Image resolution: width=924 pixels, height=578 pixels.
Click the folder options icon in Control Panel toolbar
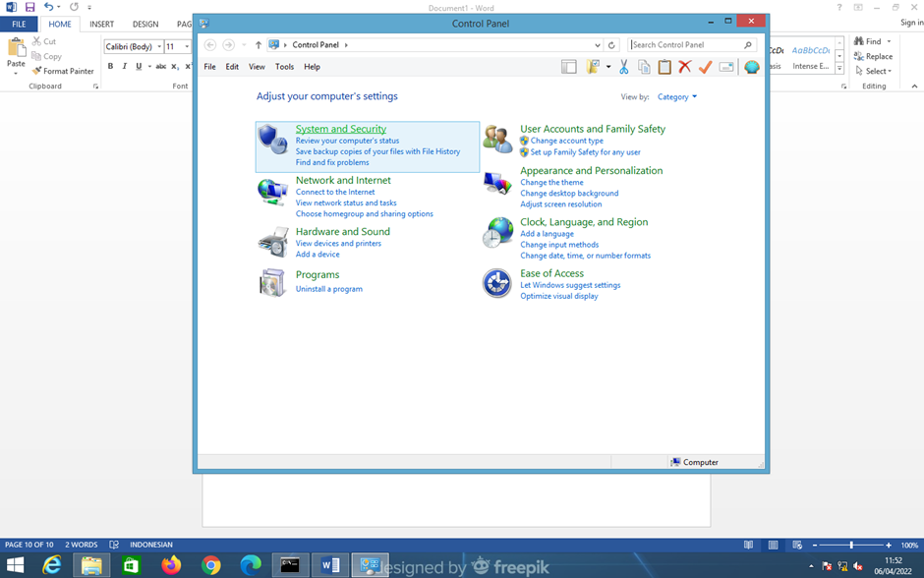593,67
